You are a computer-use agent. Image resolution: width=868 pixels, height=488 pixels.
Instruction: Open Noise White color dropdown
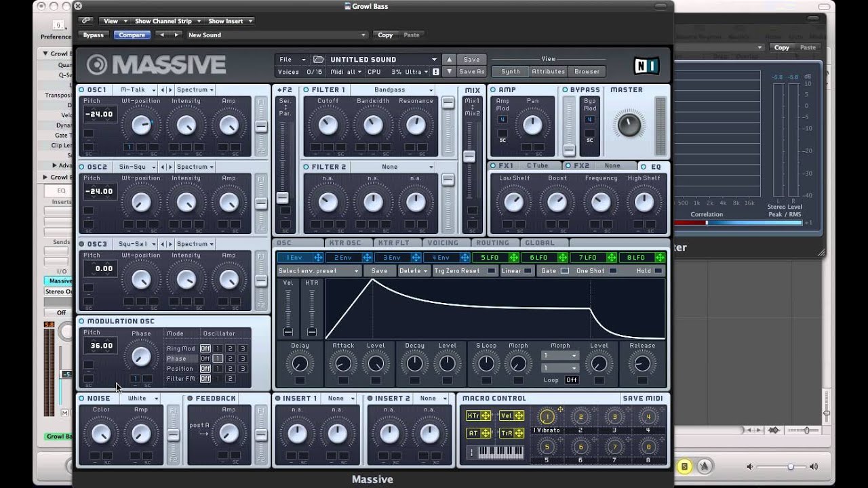point(142,399)
